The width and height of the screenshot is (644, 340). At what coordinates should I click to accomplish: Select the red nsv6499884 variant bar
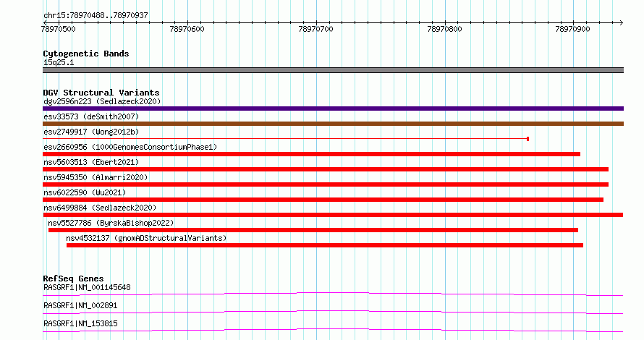[x=333, y=215]
